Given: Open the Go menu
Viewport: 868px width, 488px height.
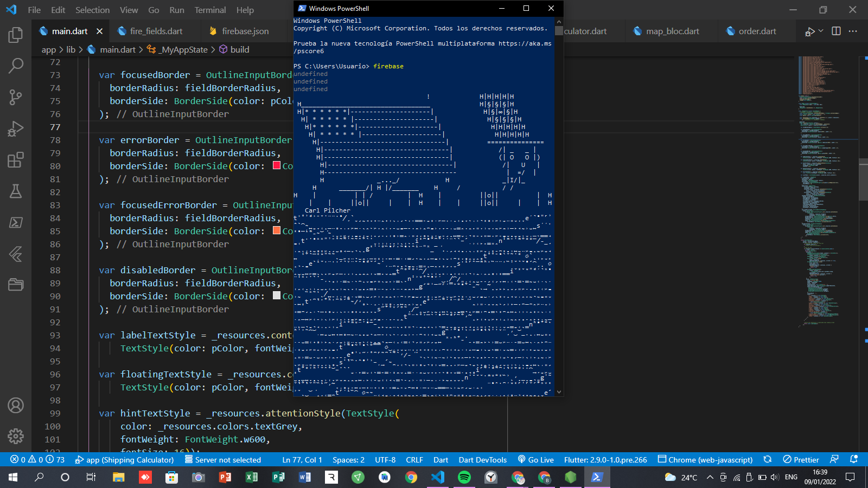Looking at the screenshot, I should click(x=154, y=10).
